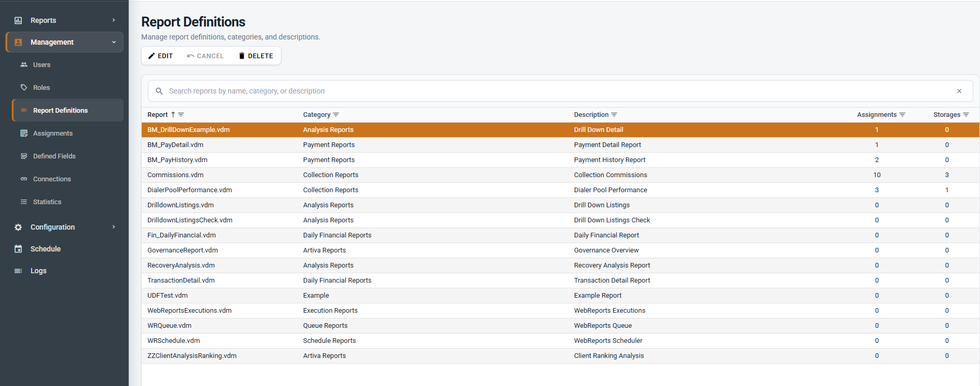Expand the Configuration menu chevron

[x=114, y=227]
